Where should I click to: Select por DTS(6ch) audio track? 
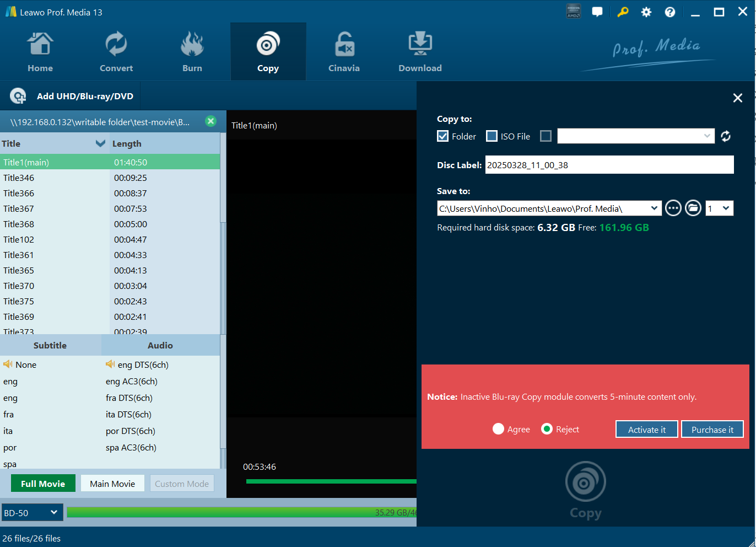tap(131, 431)
